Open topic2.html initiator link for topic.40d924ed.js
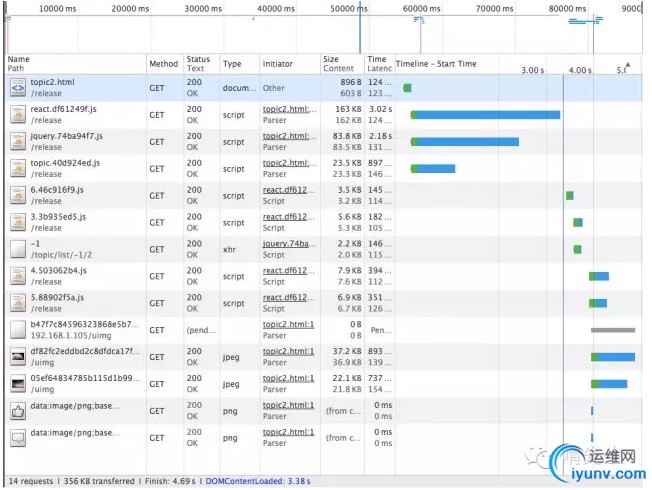The height and width of the screenshot is (490, 652). (x=289, y=163)
